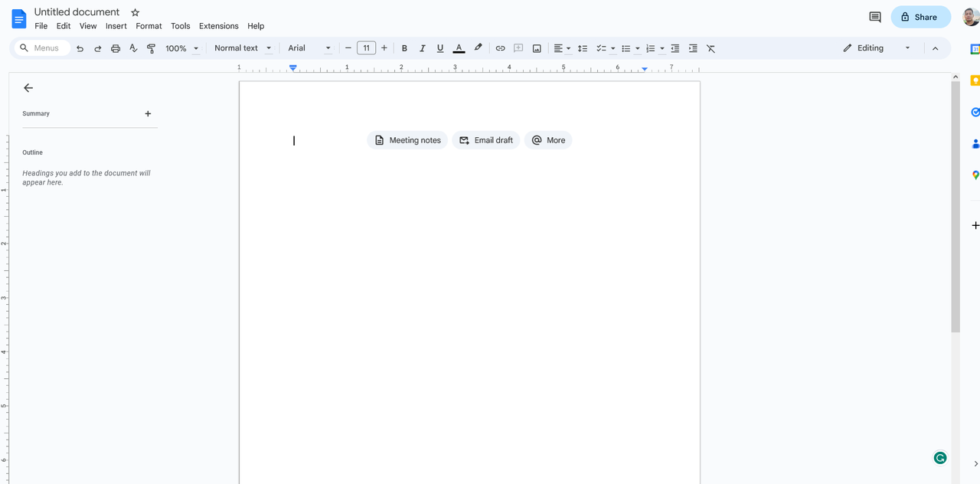Get add-ons with side panel plus
The image size is (980, 484).
tap(975, 225)
